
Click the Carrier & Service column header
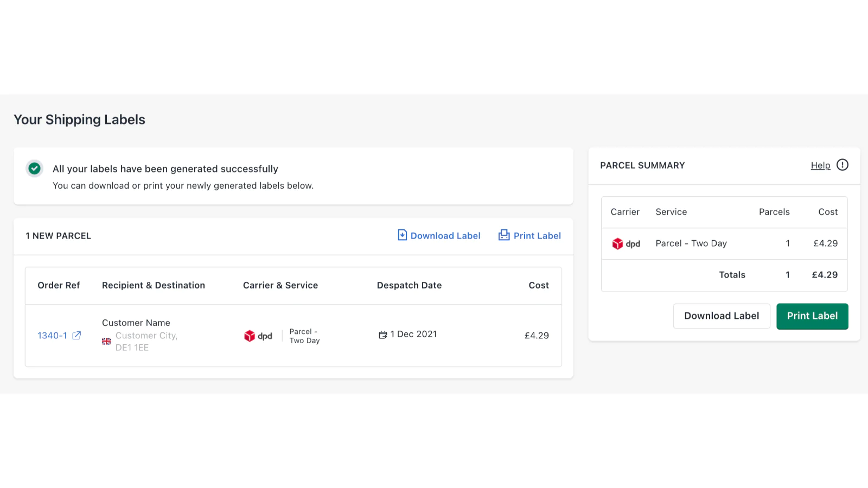click(x=280, y=285)
